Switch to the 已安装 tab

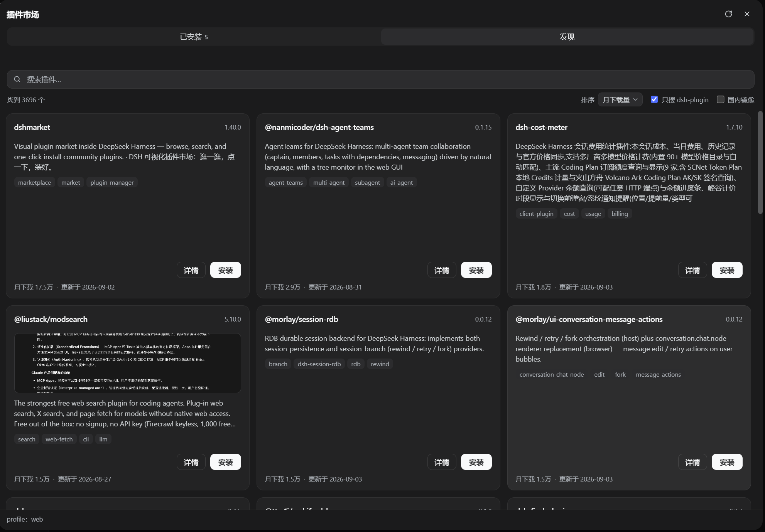tap(194, 37)
